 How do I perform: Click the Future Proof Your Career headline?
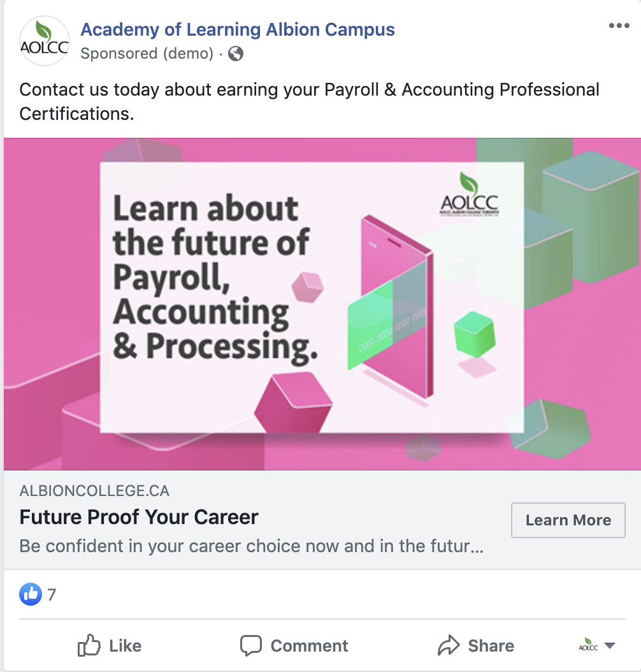click(139, 516)
